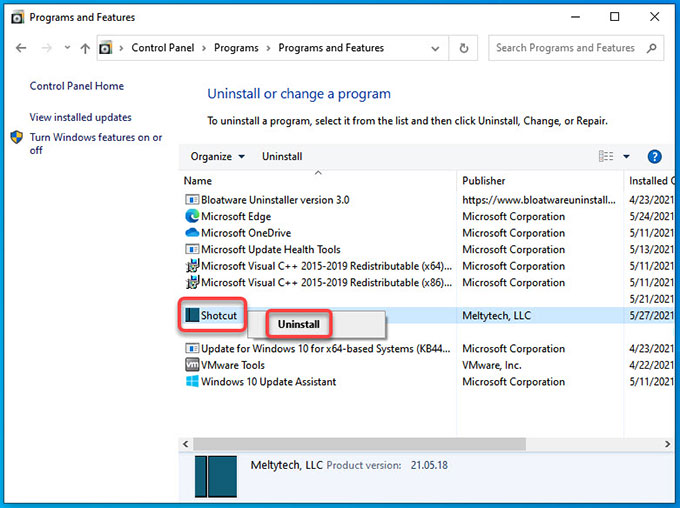Click the Visual C++ (x64) installer icon

(x=192, y=265)
